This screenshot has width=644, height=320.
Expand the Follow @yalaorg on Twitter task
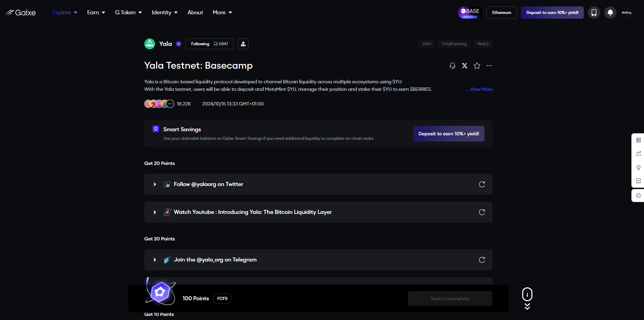pos(155,184)
